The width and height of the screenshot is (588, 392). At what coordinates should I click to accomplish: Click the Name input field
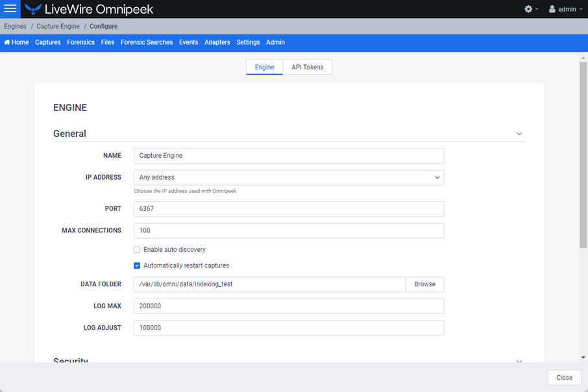[289, 156]
